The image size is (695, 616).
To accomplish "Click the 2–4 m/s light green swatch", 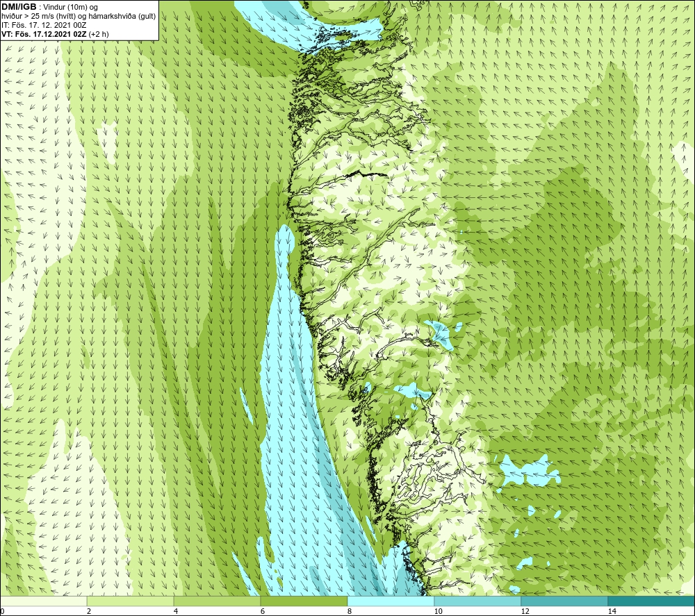I will point(131,601).
